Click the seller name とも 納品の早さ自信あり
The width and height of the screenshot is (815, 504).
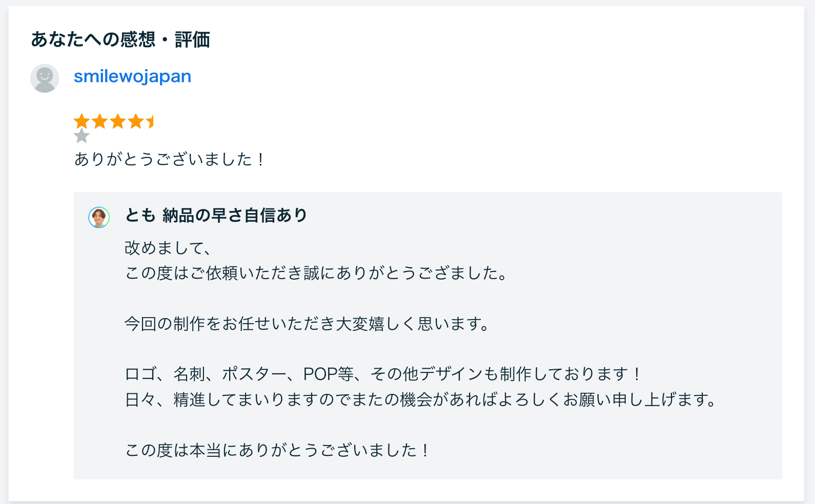point(216,216)
